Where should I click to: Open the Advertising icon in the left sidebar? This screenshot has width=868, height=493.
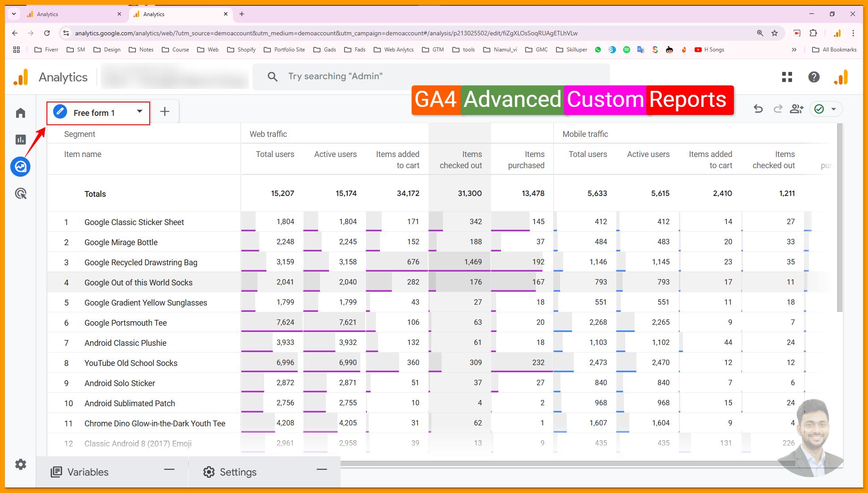coord(21,194)
